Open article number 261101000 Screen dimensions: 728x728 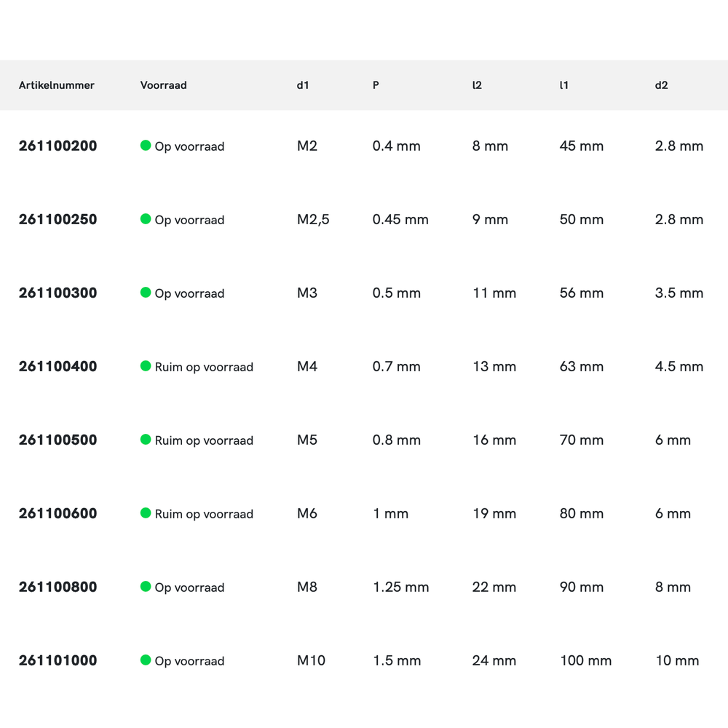tap(58, 661)
